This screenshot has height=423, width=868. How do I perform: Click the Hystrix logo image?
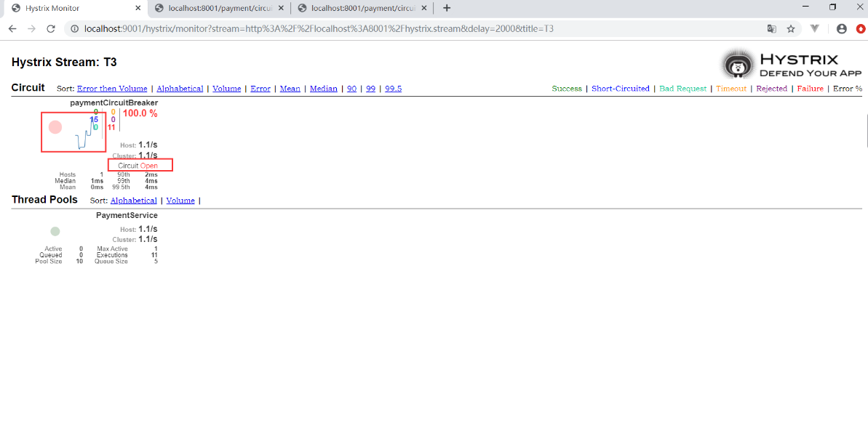click(x=792, y=65)
